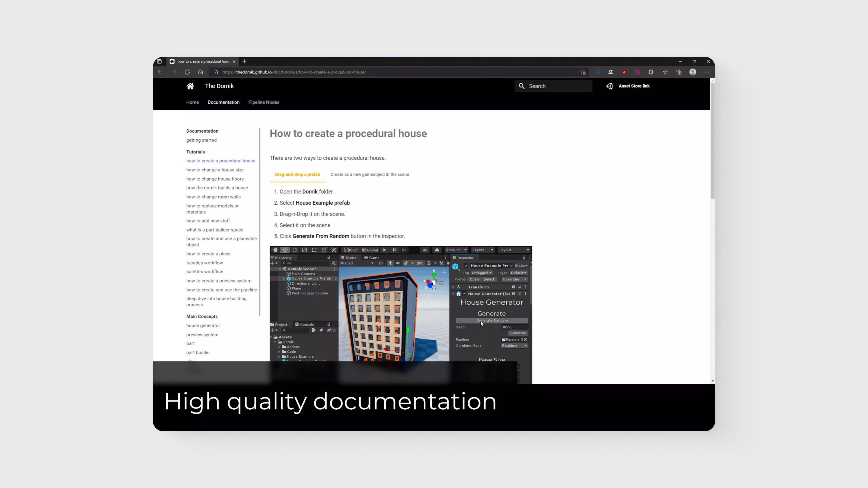Viewport: 868px width, 488px height.
Task: Open the Collections icon
Action: coord(679,72)
